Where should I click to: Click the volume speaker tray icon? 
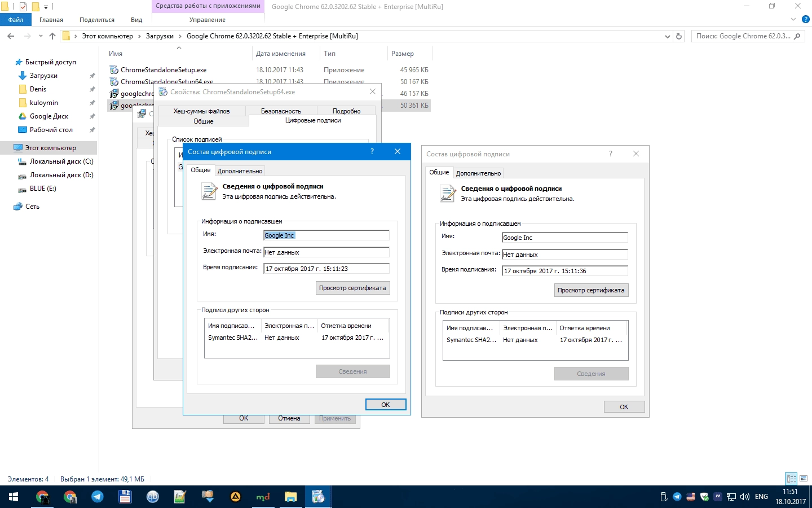(745, 497)
